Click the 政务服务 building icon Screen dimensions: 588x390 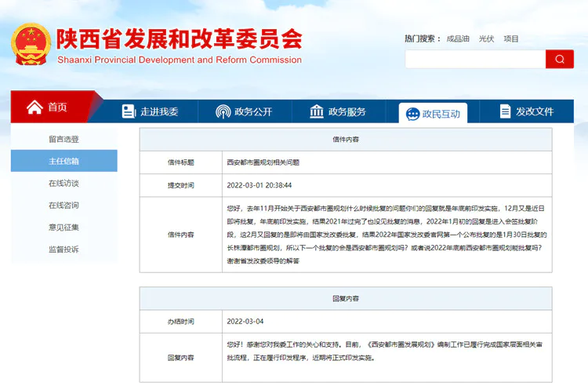click(317, 111)
